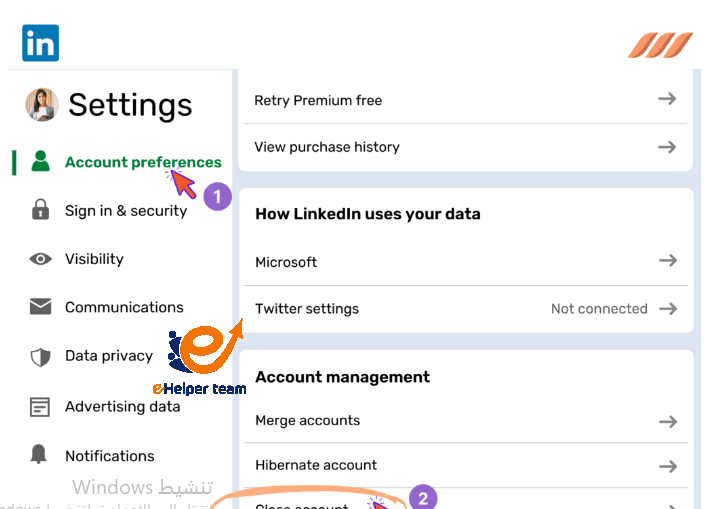Click the Notifications bell icon
The image size is (705, 509).
pyautogui.click(x=39, y=454)
